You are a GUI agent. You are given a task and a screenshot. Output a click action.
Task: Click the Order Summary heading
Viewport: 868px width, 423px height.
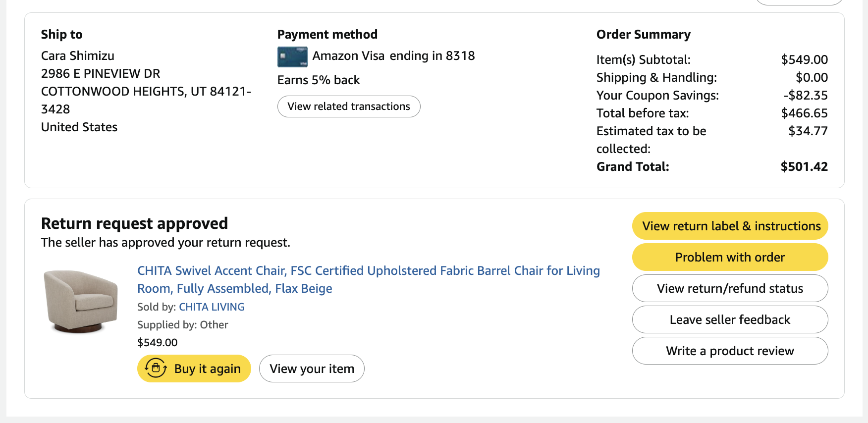click(643, 34)
